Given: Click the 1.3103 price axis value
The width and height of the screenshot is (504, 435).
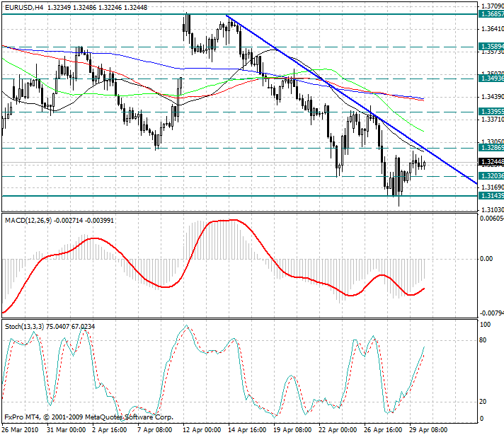Looking at the screenshot, I should coord(493,210).
